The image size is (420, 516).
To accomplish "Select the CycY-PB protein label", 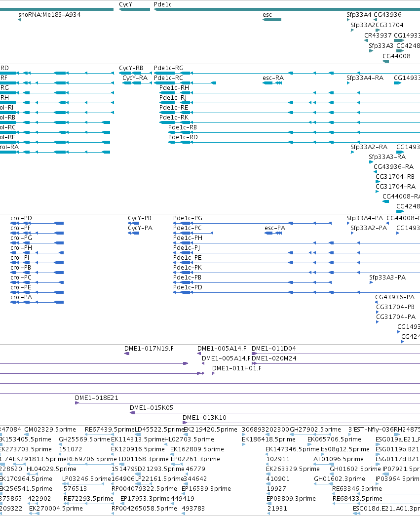I will pyautogui.click(x=140, y=218).
